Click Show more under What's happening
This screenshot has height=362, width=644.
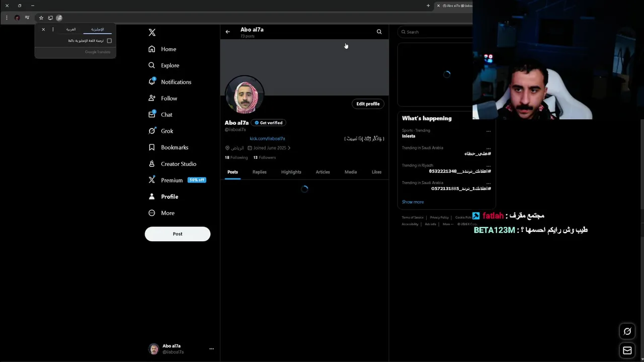tap(413, 202)
